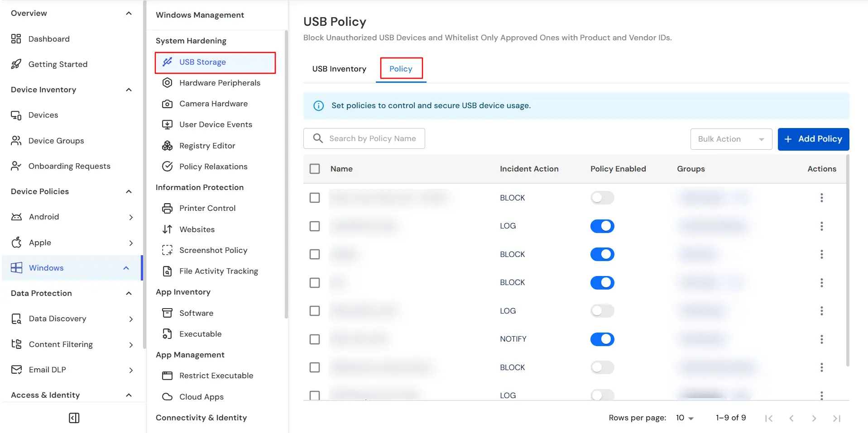Click the Add Policy button
The width and height of the screenshot is (868, 433).
[x=813, y=139]
